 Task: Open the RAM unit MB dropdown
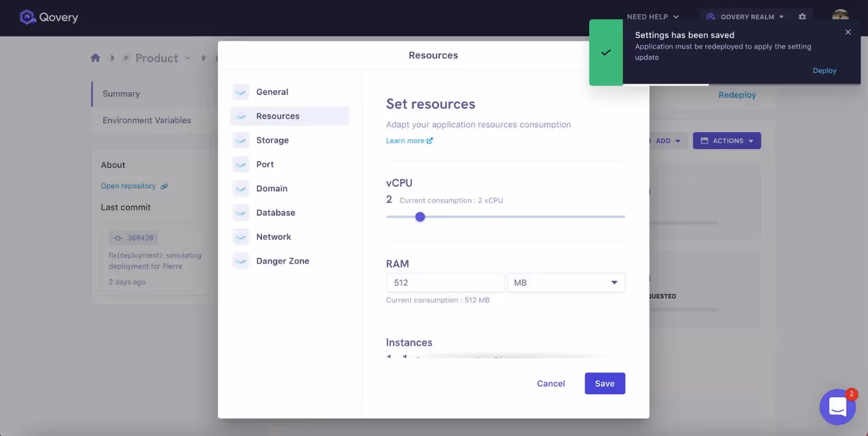coord(566,283)
